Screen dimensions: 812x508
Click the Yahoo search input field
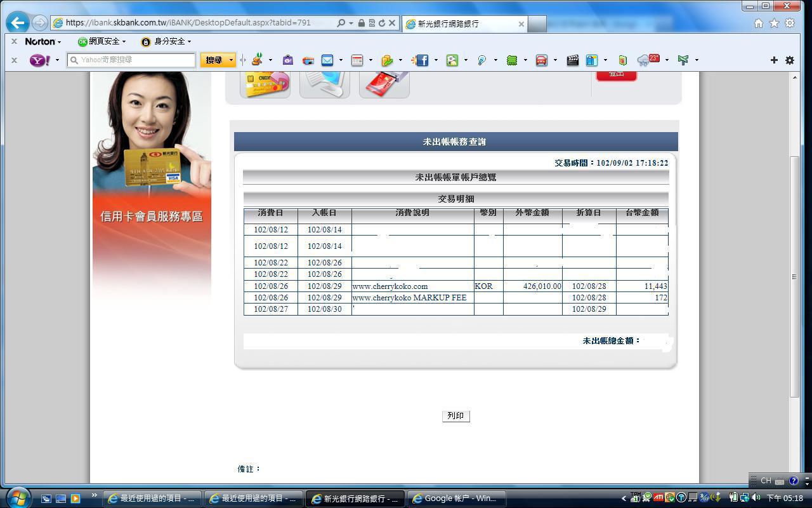pos(132,60)
